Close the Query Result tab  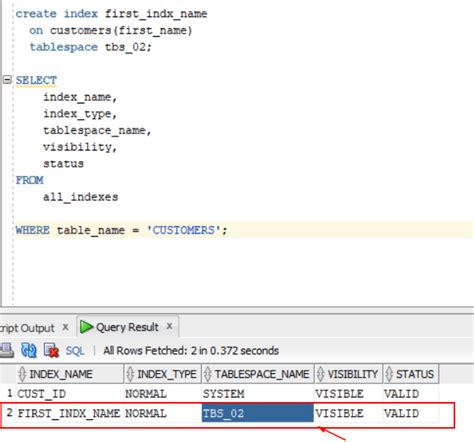coord(169,326)
